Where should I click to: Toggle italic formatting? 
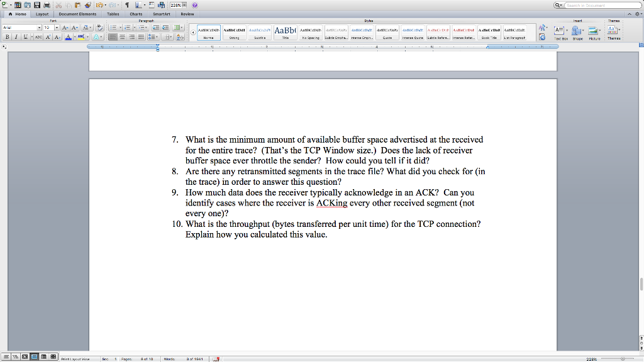(16, 37)
